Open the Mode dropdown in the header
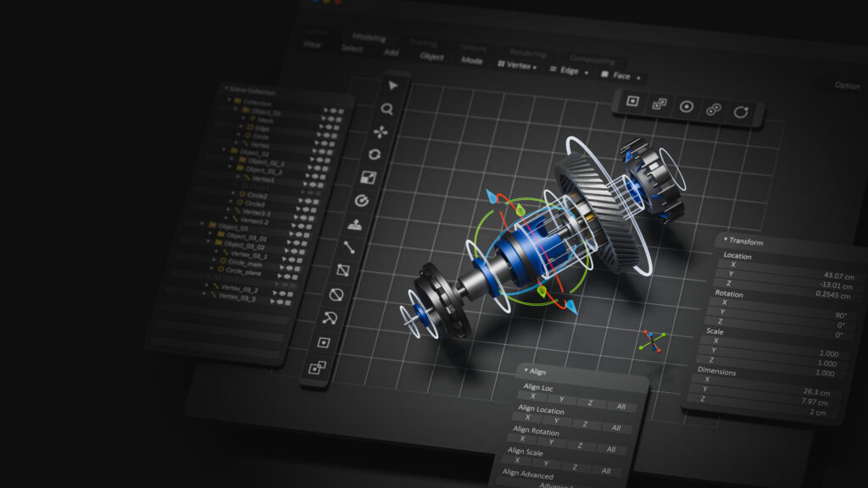The height and width of the screenshot is (488, 868). click(473, 60)
